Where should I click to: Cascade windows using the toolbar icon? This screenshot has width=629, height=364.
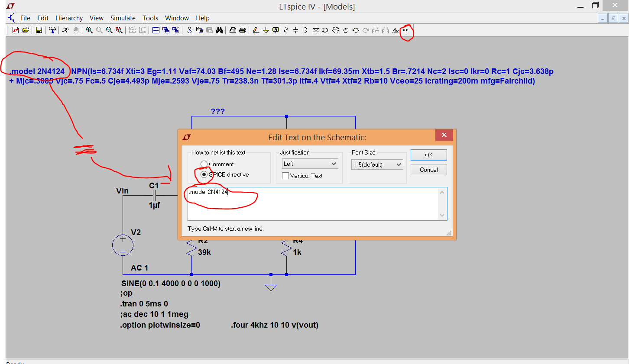(x=166, y=30)
